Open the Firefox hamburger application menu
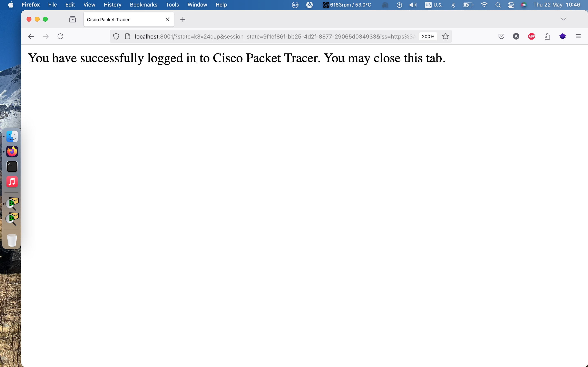 (578, 36)
